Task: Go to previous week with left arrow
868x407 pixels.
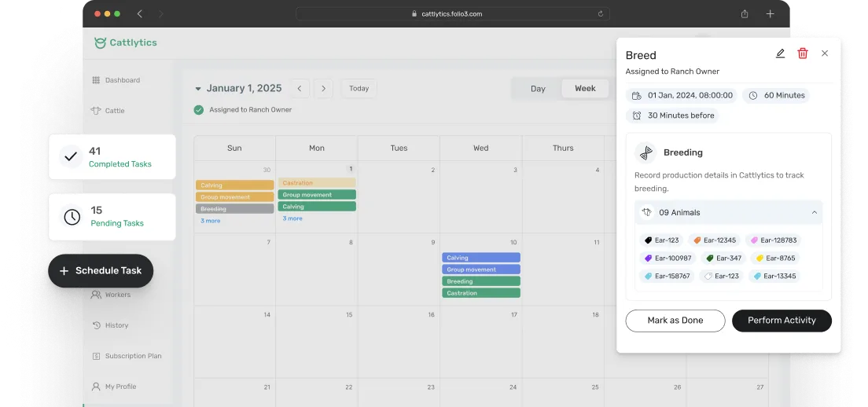Action: coord(299,89)
